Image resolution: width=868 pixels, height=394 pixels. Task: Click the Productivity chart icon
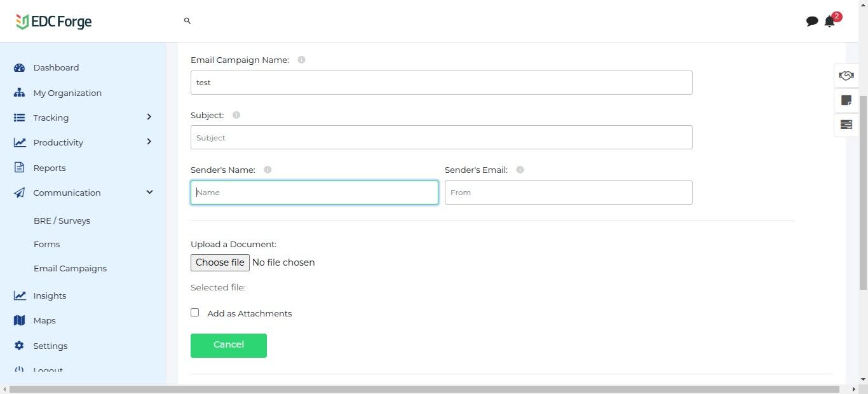tap(20, 142)
